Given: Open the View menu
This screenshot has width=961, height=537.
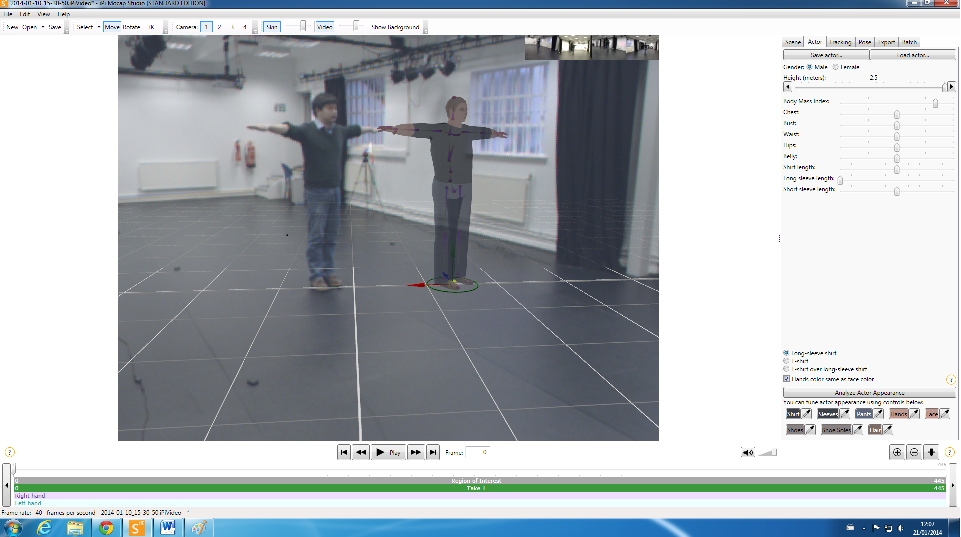Looking at the screenshot, I should tap(44, 13).
